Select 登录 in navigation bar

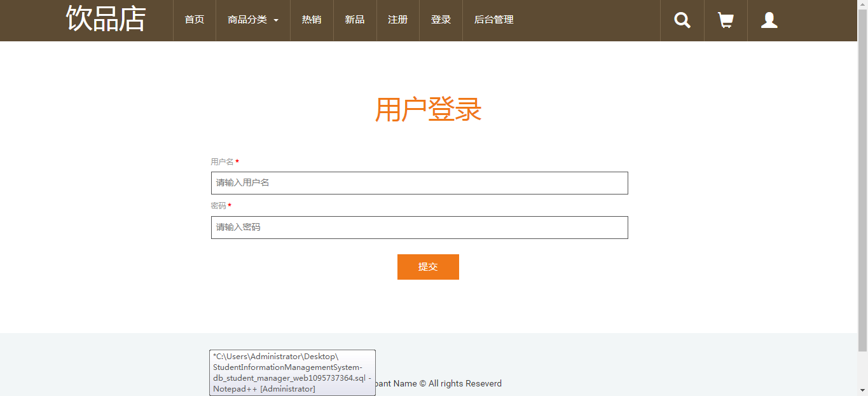coord(441,20)
